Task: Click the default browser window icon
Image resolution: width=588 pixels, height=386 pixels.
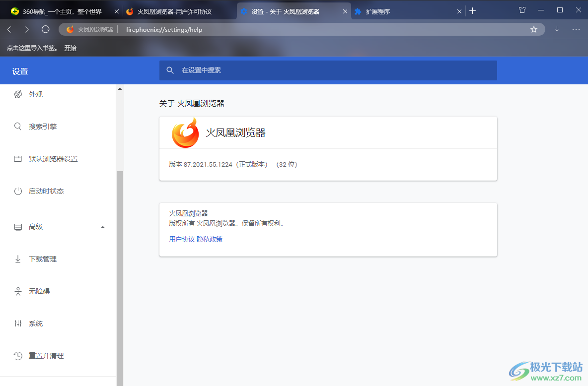Action: tap(18, 159)
